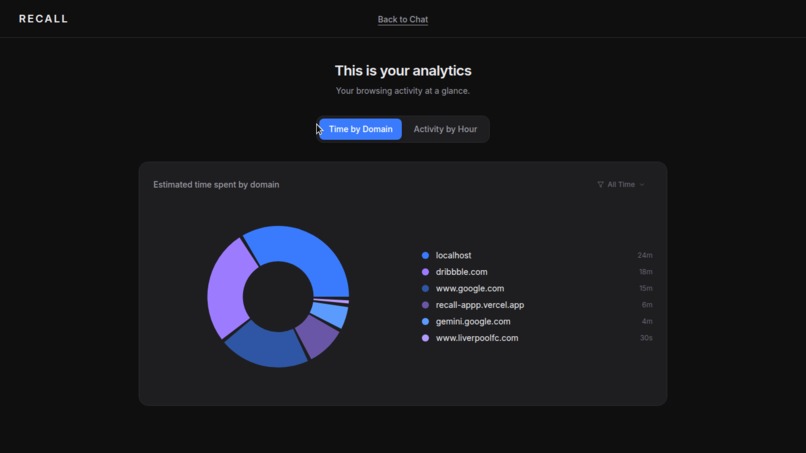806x453 pixels.
Task: Select the dribbble.com legend label
Action: tap(462, 272)
